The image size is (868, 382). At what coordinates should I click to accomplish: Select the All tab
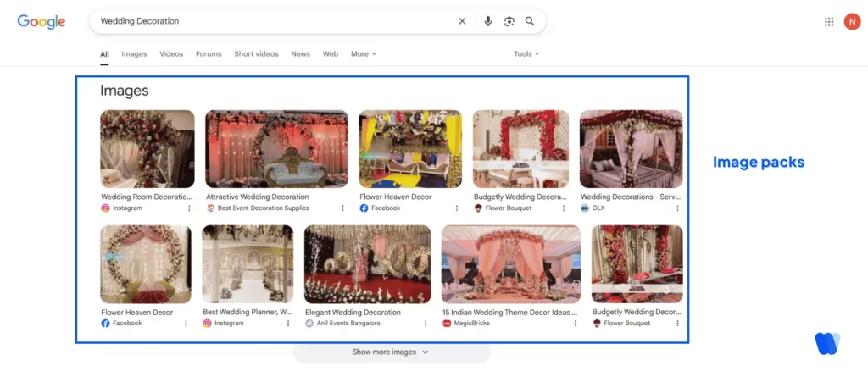104,54
